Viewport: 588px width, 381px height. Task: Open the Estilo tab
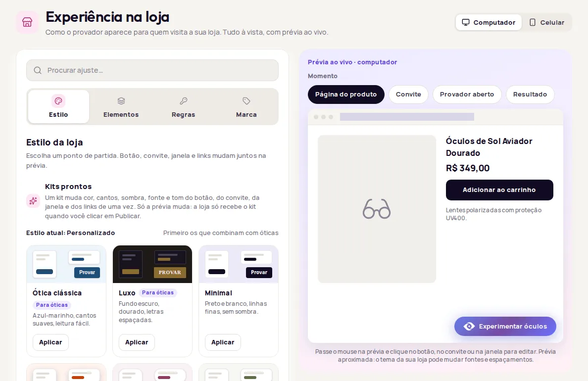pyautogui.click(x=58, y=106)
